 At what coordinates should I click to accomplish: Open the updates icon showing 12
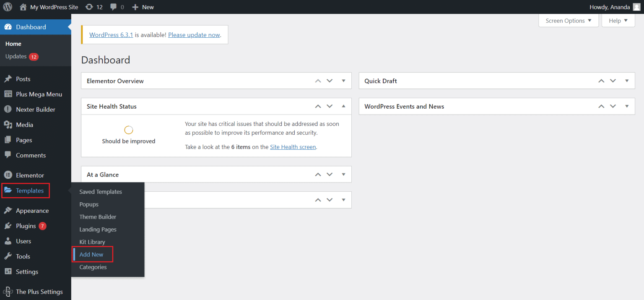tap(89, 7)
